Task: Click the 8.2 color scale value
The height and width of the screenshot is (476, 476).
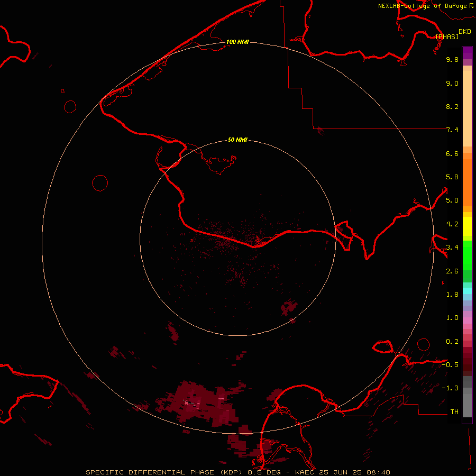Action: point(452,107)
